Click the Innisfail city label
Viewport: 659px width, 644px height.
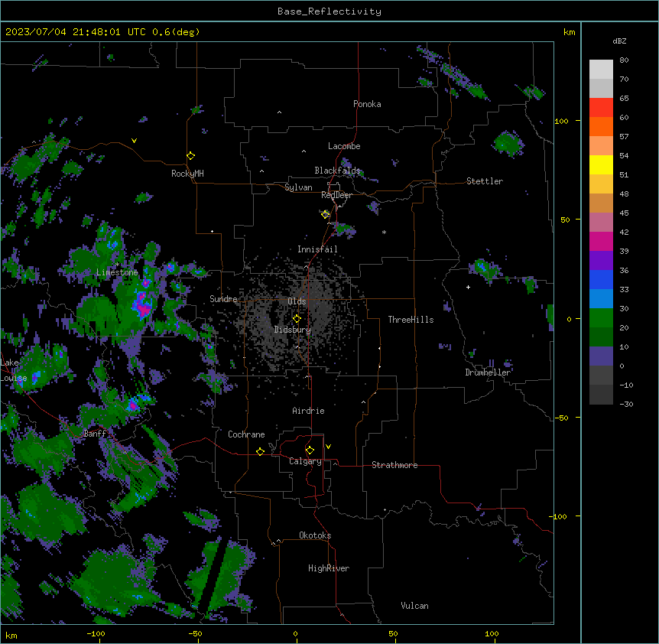click(317, 249)
